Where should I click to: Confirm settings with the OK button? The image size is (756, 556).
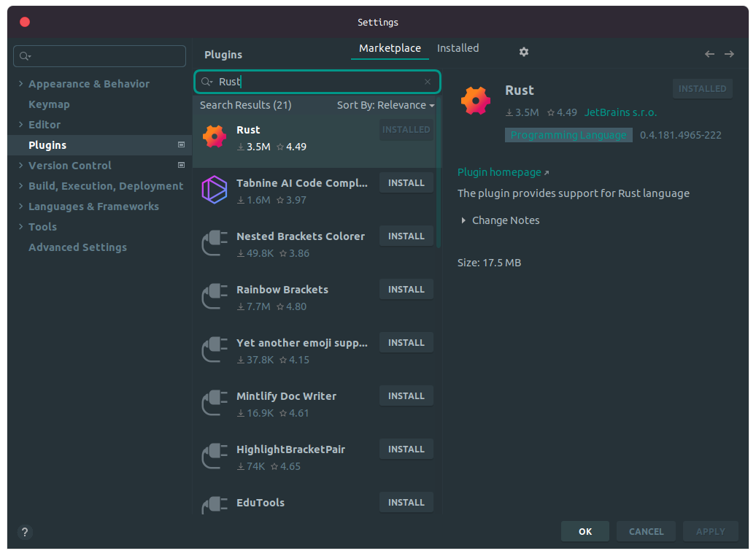(x=585, y=531)
